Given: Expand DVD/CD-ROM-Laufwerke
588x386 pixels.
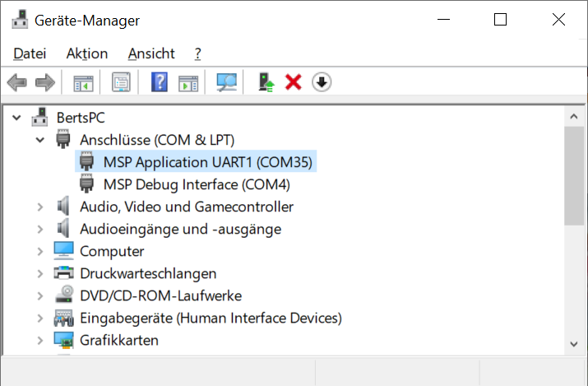Looking at the screenshot, I should click(x=40, y=295).
